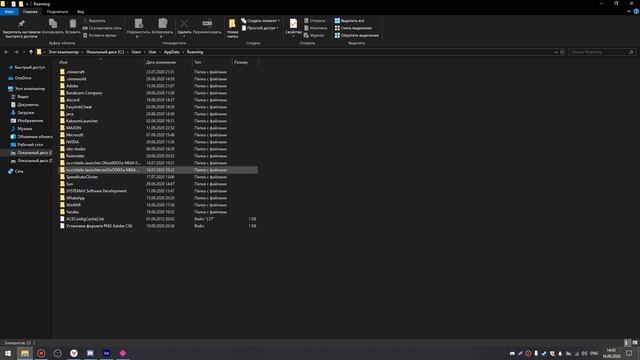
Task: Click the New Folder icon
Action: 232,24
